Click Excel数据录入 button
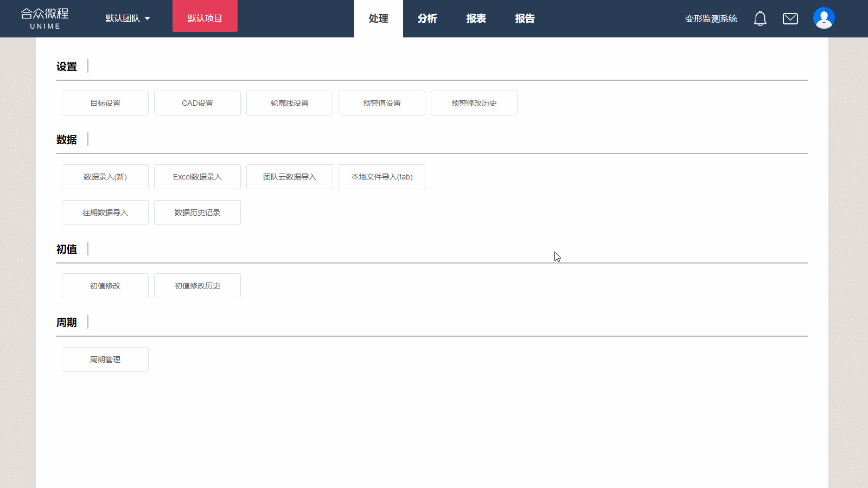The height and width of the screenshot is (488, 868). [197, 177]
